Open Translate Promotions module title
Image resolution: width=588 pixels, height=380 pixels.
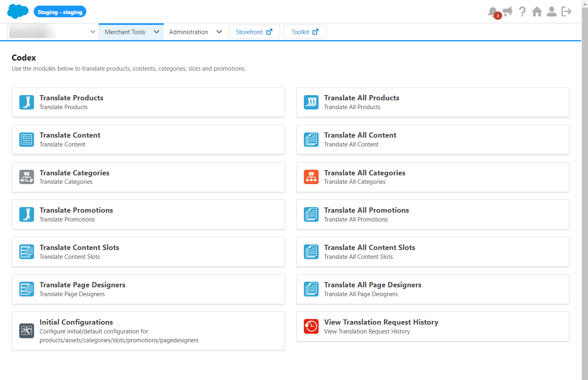click(76, 210)
